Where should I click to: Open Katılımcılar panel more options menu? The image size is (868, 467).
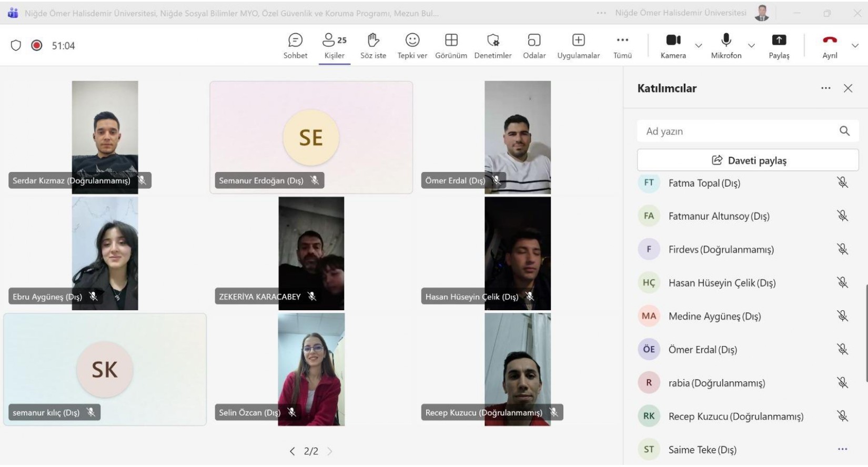(x=826, y=88)
